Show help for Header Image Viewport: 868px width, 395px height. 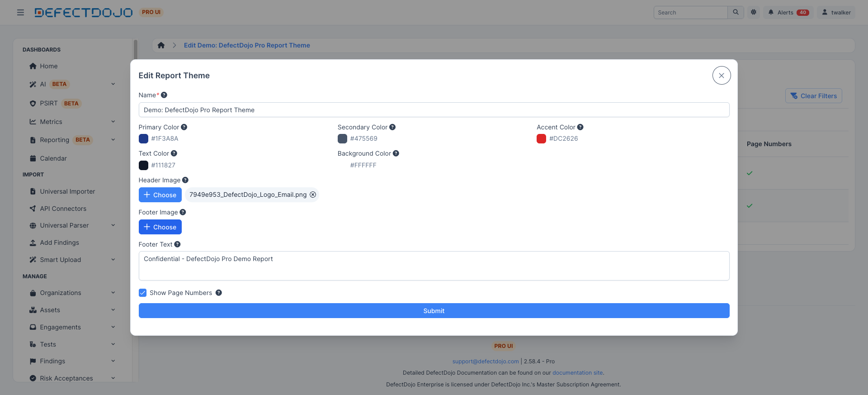(x=185, y=180)
